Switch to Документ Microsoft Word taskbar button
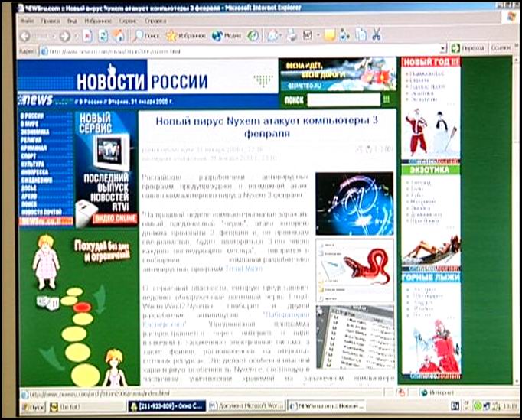The width and height of the screenshot is (522, 420). [247, 405]
